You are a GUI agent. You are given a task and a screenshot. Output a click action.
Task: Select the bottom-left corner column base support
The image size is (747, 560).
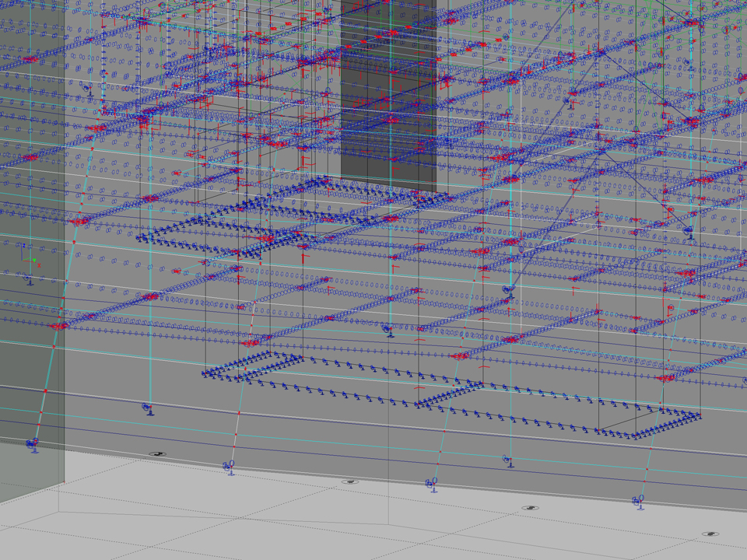coord(33,445)
